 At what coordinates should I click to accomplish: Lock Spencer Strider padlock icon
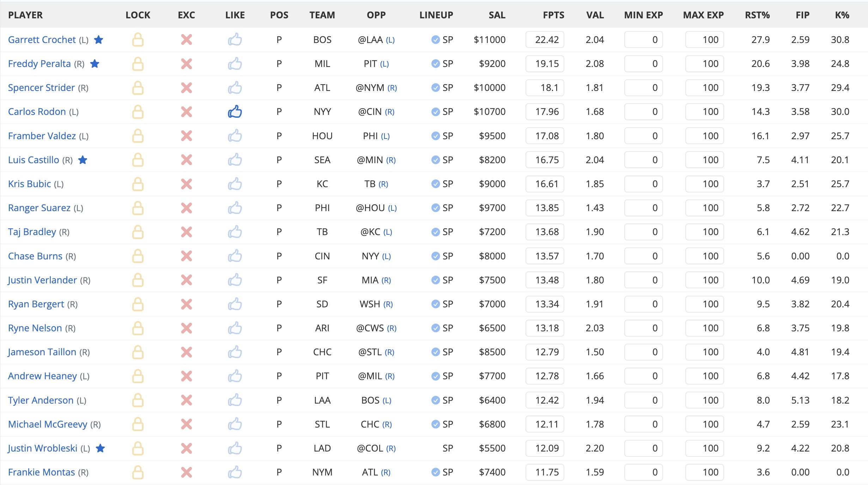pos(138,88)
